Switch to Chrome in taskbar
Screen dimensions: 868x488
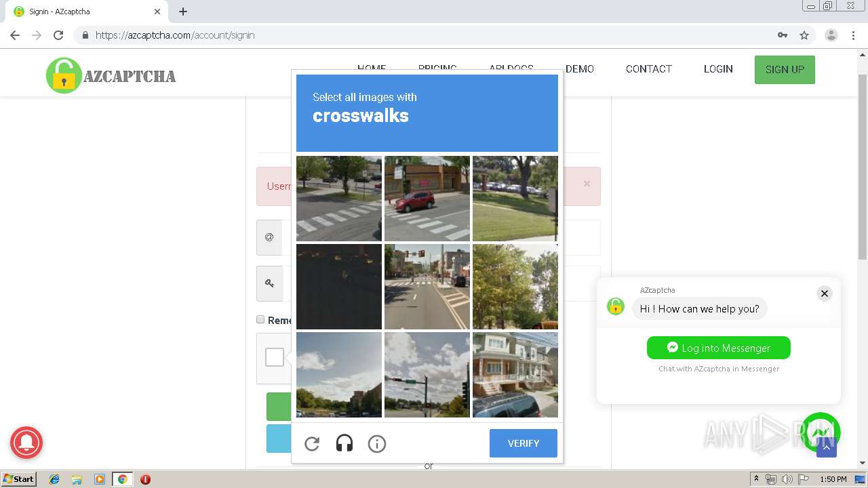pyautogui.click(x=122, y=479)
